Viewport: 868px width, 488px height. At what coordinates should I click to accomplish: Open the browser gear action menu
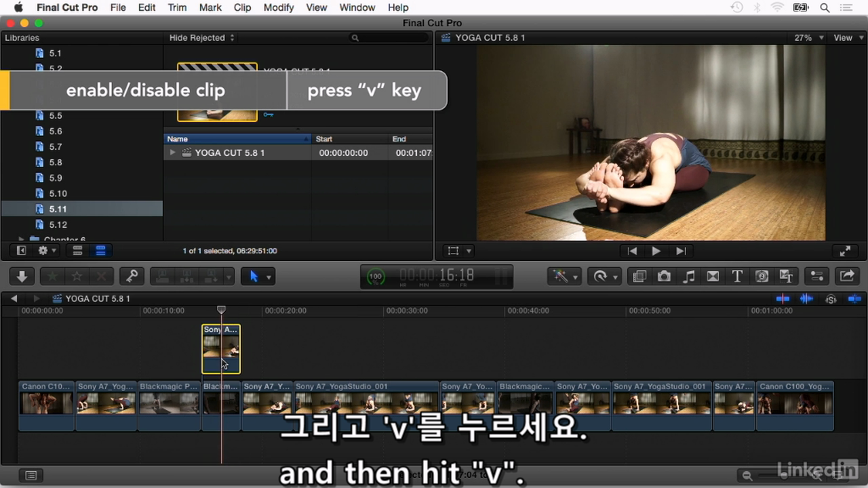pos(47,251)
